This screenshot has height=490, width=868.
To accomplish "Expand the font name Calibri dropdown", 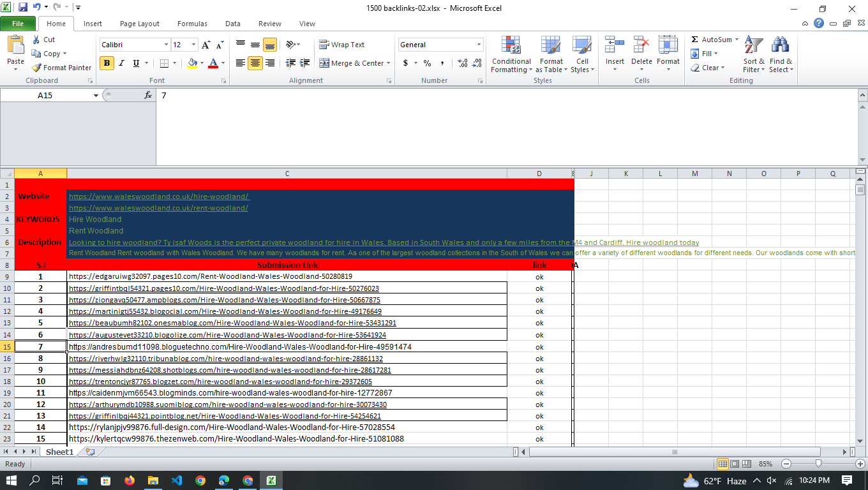I will click(x=166, y=45).
